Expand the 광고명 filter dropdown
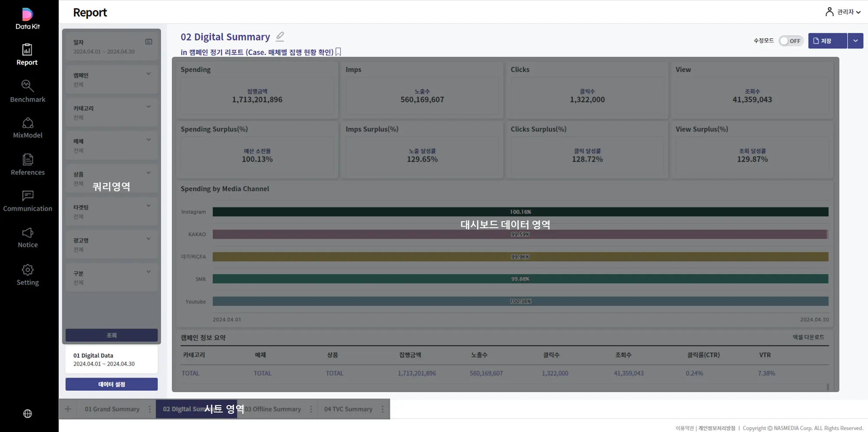Image resolution: width=868 pixels, height=432 pixels. (148, 239)
